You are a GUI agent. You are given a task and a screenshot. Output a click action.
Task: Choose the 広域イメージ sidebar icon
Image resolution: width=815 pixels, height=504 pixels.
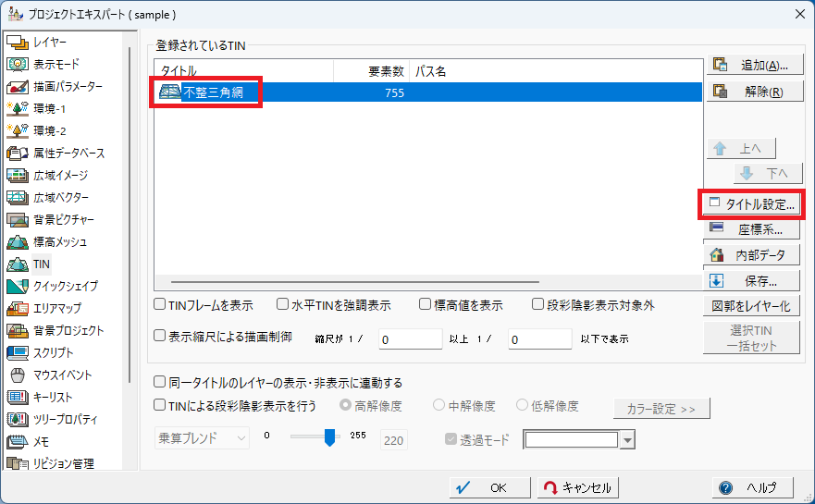pos(18,176)
